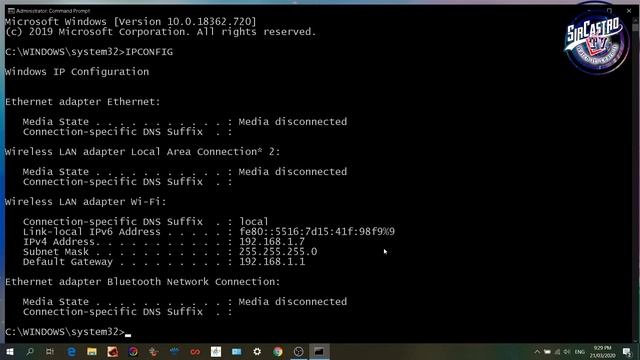Open File Explorer from taskbar
This screenshot has height=360, width=640.
[92, 351]
